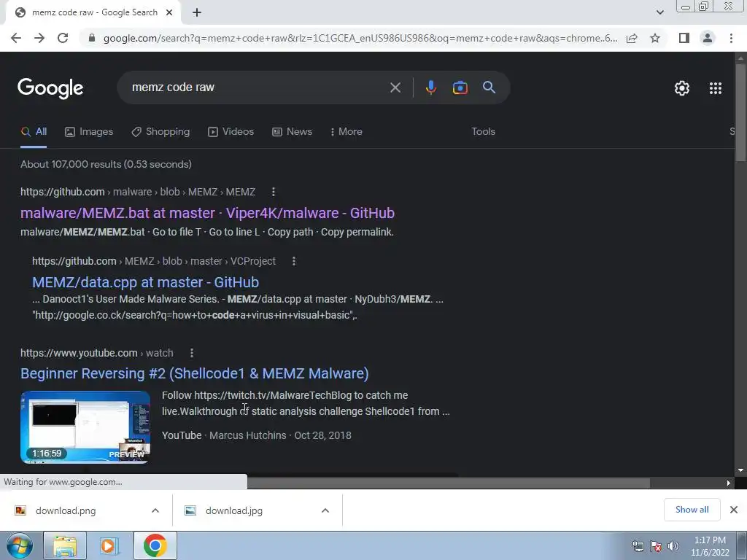
Task: Open Beginner Reversing #2 video result
Action: click(194, 373)
